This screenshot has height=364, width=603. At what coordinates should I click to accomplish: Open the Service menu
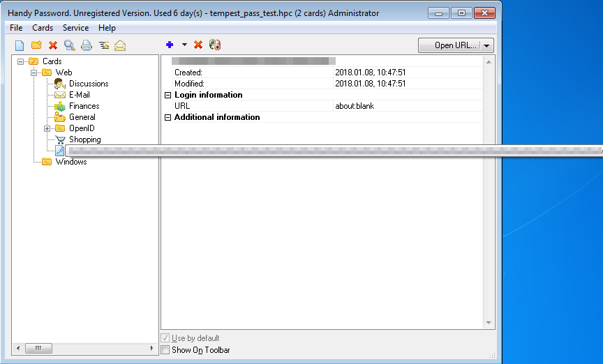pyautogui.click(x=75, y=28)
